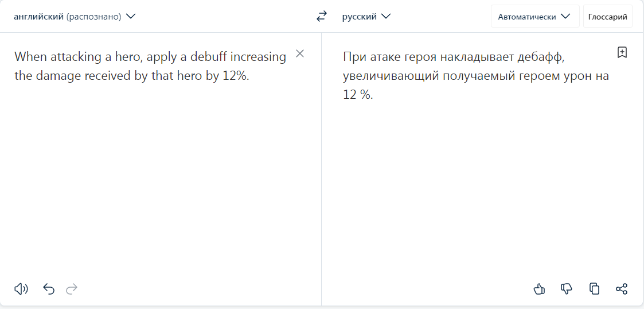Copy the Russian translation to clipboard

point(594,289)
